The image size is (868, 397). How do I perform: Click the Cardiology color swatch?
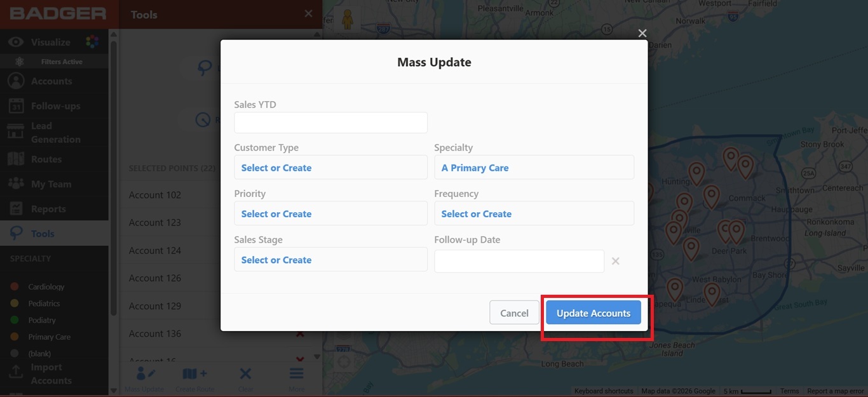(15, 286)
